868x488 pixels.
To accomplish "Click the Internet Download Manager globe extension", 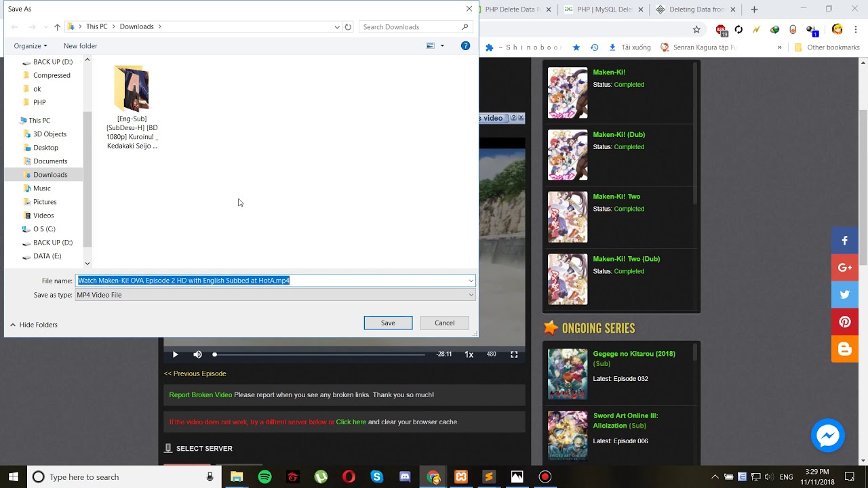I will coord(774,30).
